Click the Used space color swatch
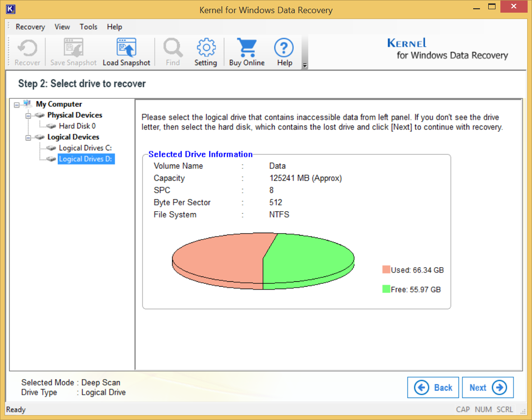Image resolution: width=532 pixels, height=420 pixels. 386,270
